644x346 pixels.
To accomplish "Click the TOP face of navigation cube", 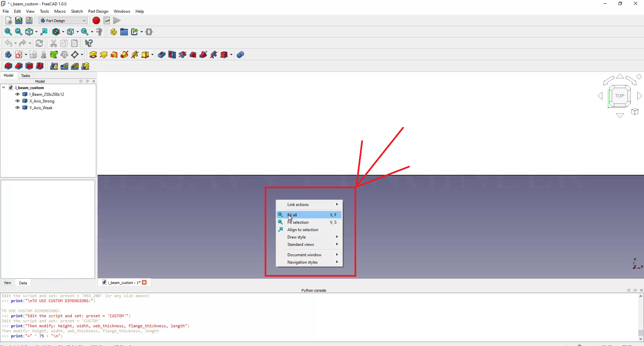I will [620, 96].
